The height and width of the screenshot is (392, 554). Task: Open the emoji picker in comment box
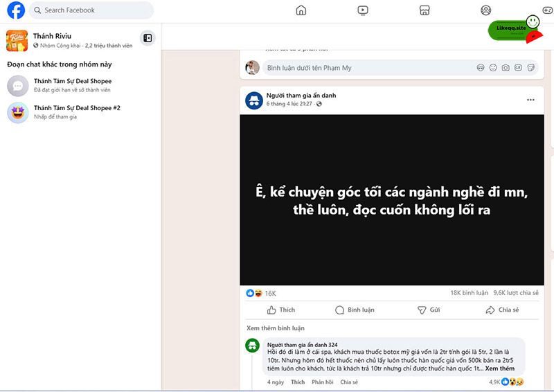tap(493, 67)
